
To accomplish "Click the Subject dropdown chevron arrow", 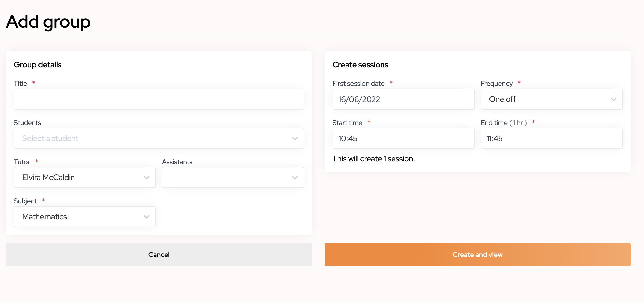I will click(x=146, y=217).
